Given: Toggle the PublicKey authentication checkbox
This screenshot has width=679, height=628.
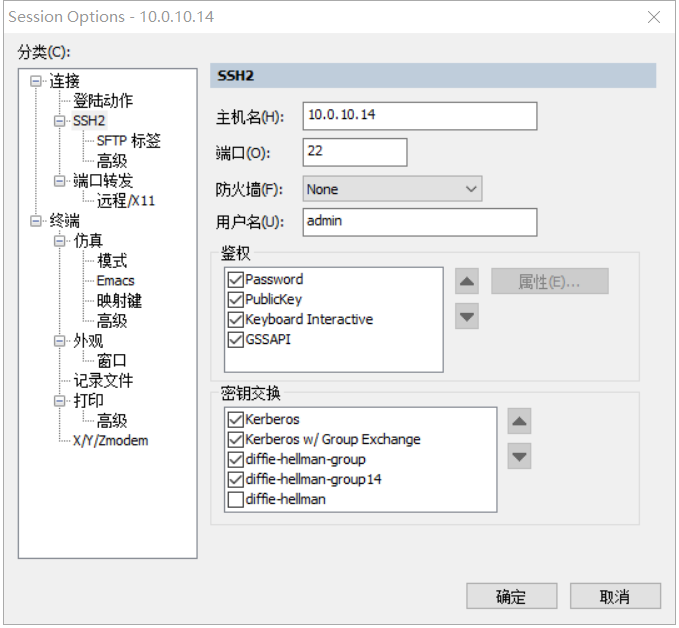Looking at the screenshot, I should tap(236, 300).
